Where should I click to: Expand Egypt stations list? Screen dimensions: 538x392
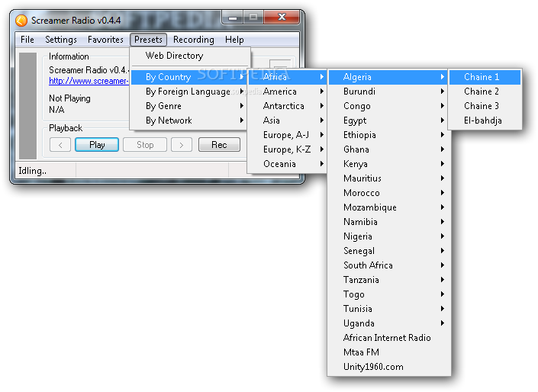[388, 120]
